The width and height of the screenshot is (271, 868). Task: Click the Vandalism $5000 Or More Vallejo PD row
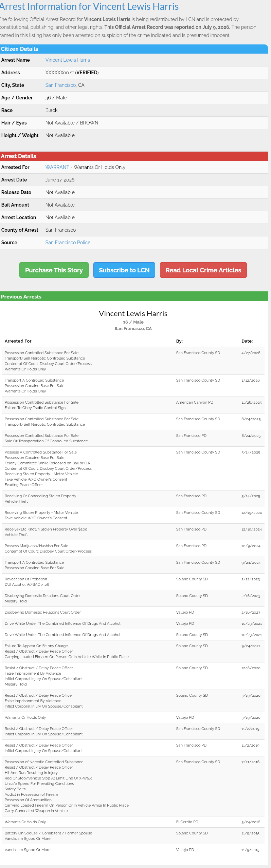[x=134, y=850]
